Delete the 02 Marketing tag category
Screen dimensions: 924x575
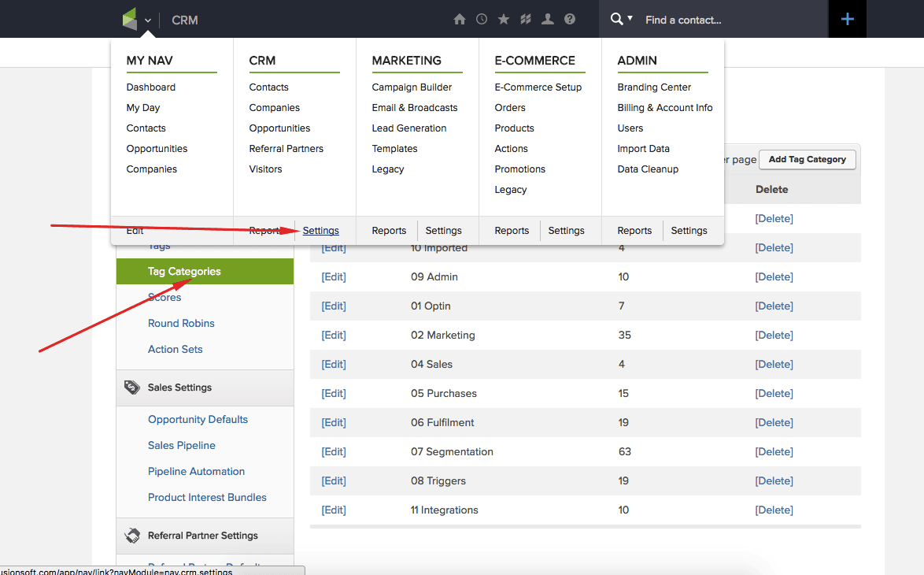[x=774, y=335]
